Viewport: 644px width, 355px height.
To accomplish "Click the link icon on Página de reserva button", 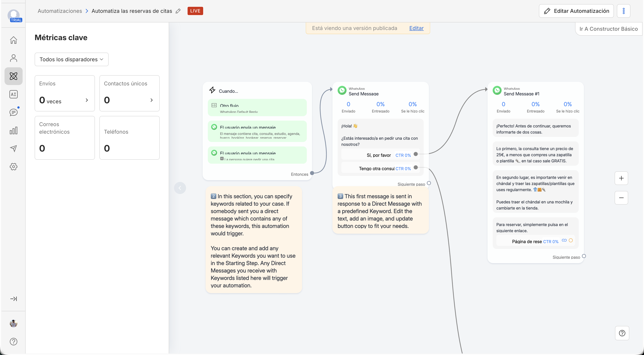I will pyautogui.click(x=564, y=240).
